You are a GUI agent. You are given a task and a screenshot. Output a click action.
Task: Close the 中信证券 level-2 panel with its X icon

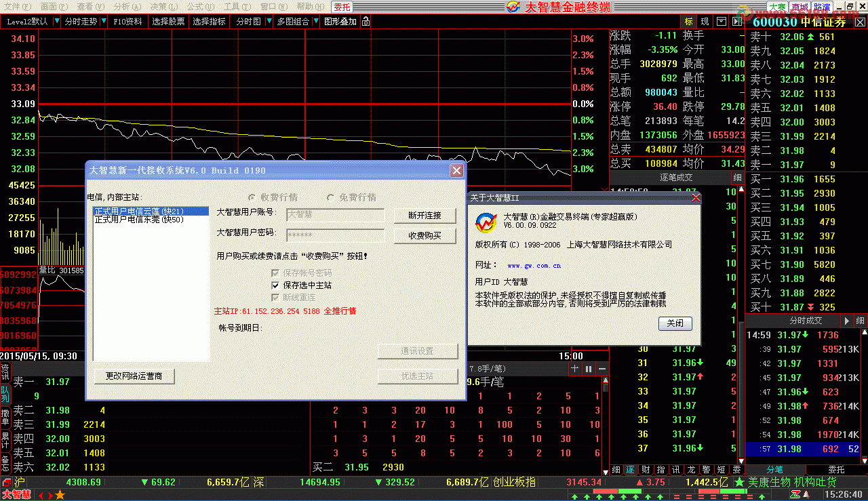tap(861, 22)
